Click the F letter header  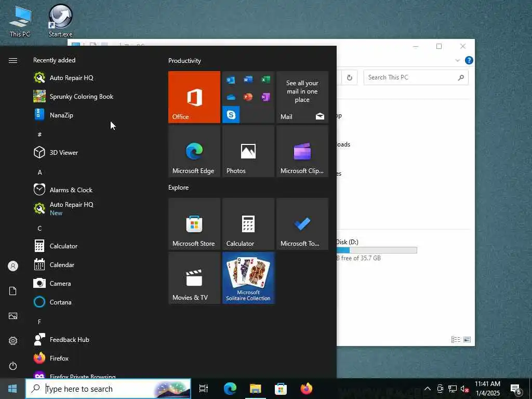tap(39, 322)
